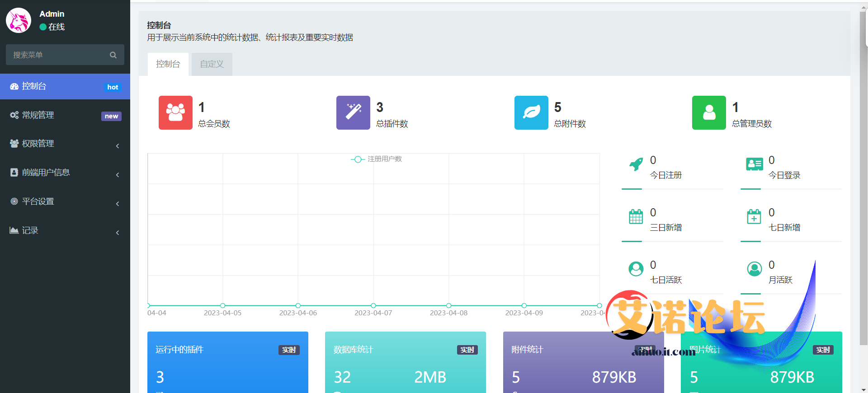Click the chart data point at 2023-04-07
This screenshot has height=393, width=868.
click(x=373, y=306)
